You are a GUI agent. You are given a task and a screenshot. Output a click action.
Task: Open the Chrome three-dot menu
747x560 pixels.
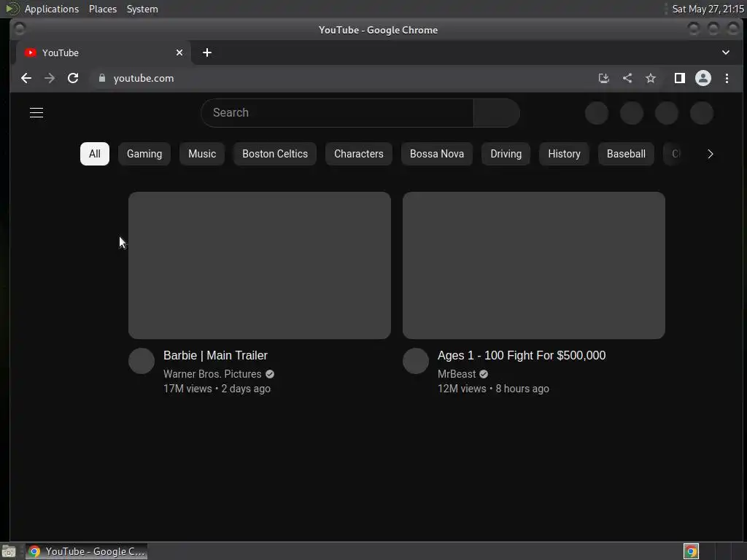pos(727,78)
